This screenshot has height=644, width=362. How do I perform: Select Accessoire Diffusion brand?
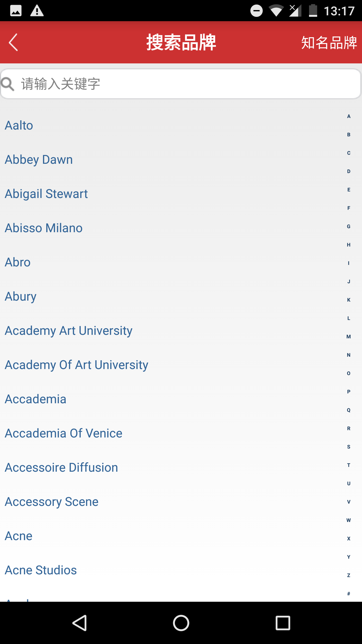[62, 467]
